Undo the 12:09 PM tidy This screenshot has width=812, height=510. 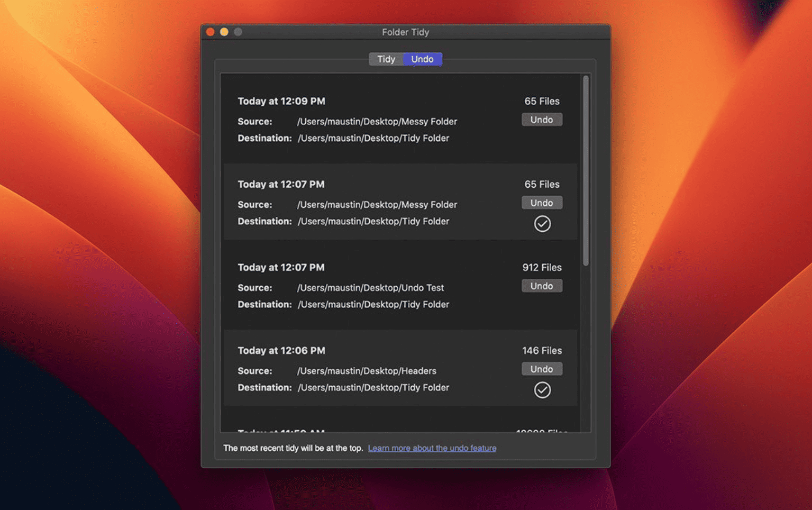coord(542,120)
